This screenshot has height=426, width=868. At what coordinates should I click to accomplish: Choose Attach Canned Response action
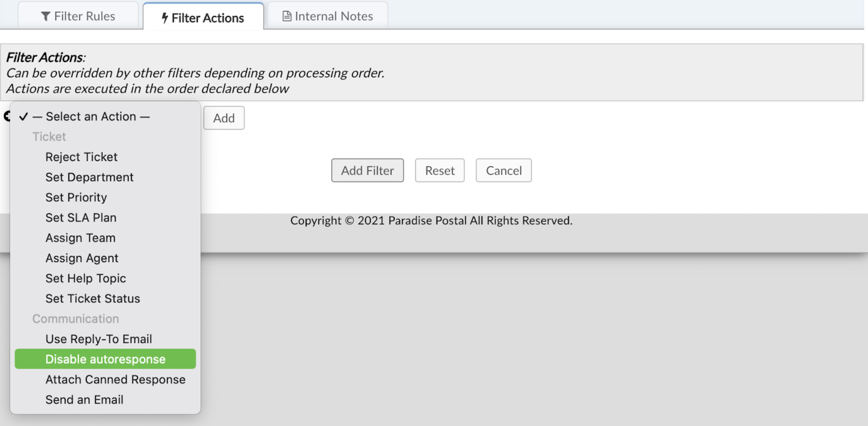115,379
